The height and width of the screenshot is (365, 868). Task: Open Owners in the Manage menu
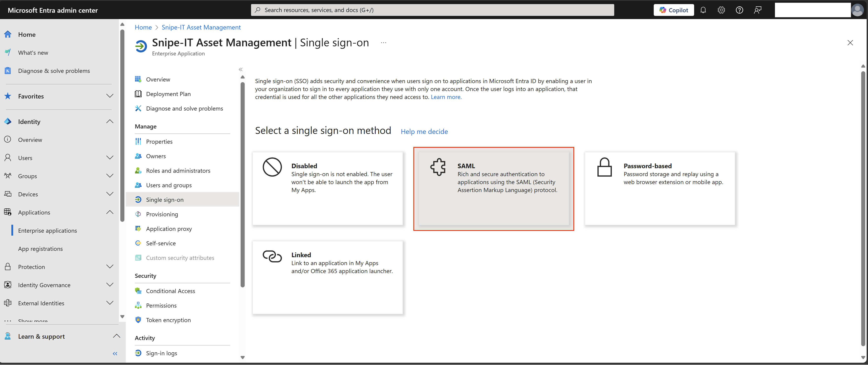click(x=156, y=156)
